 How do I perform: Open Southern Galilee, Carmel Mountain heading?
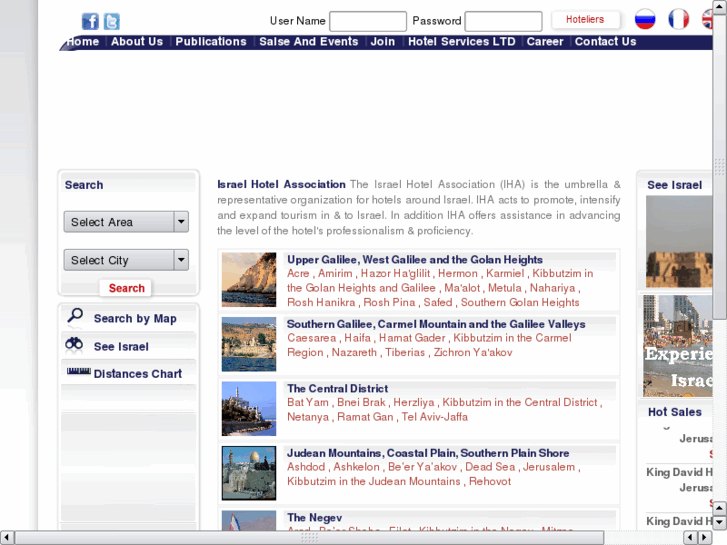point(436,324)
